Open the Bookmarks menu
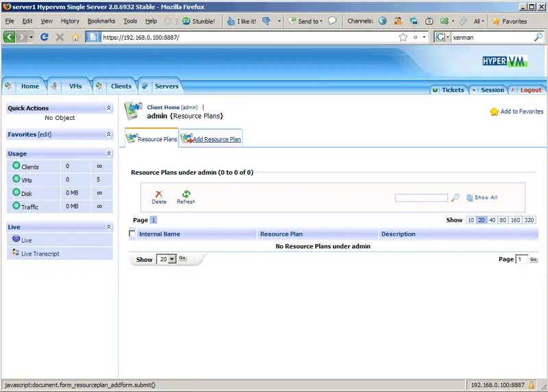 (101, 21)
